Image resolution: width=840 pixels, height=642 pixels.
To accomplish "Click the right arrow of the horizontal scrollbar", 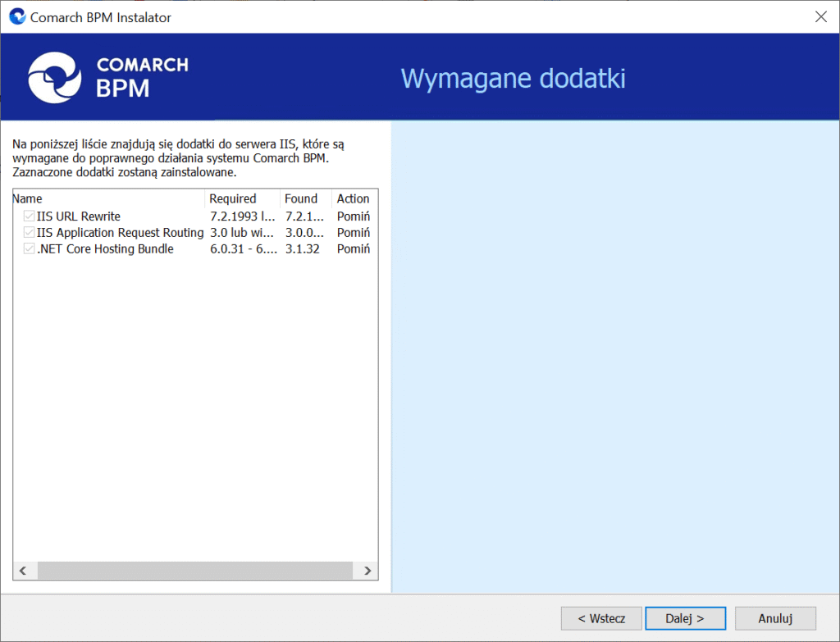I will click(367, 571).
